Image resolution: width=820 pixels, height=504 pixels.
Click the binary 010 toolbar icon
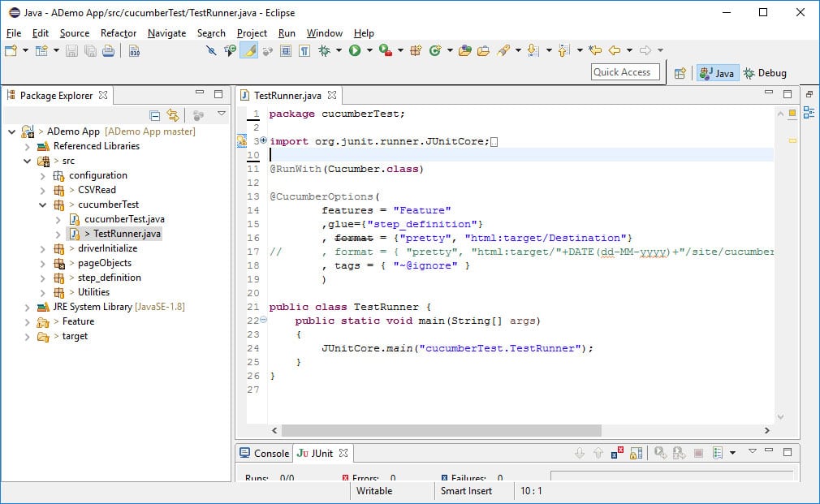point(135,50)
